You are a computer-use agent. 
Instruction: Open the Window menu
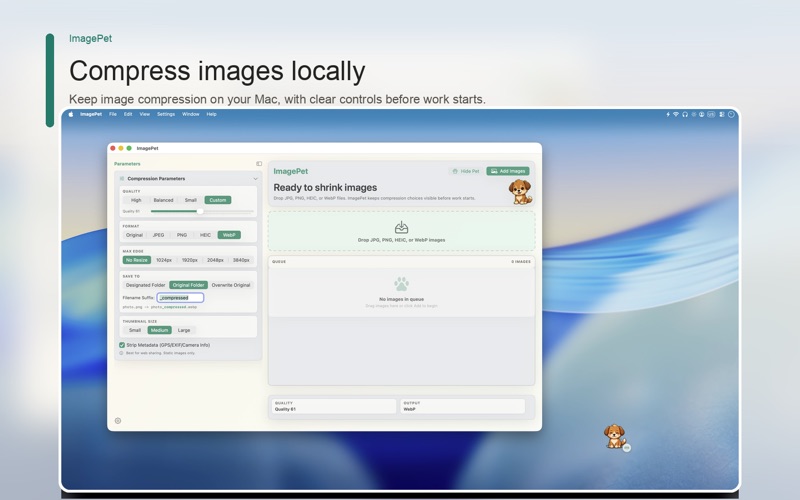(x=191, y=114)
